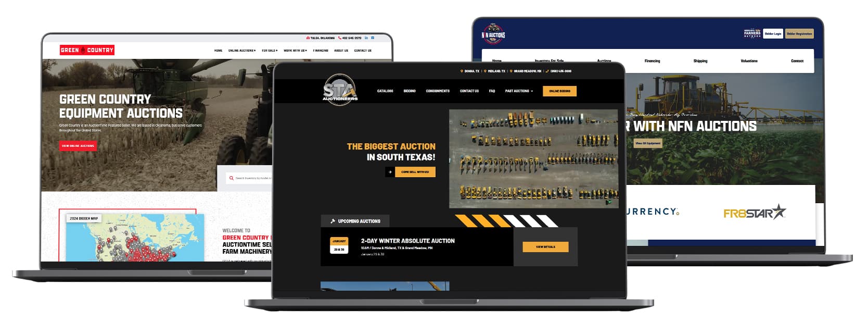This screenshot has width=868, height=323.
Task: Click the Grand Meadow, MN location on STA site
Action: pyautogui.click(x=526, y=71)
